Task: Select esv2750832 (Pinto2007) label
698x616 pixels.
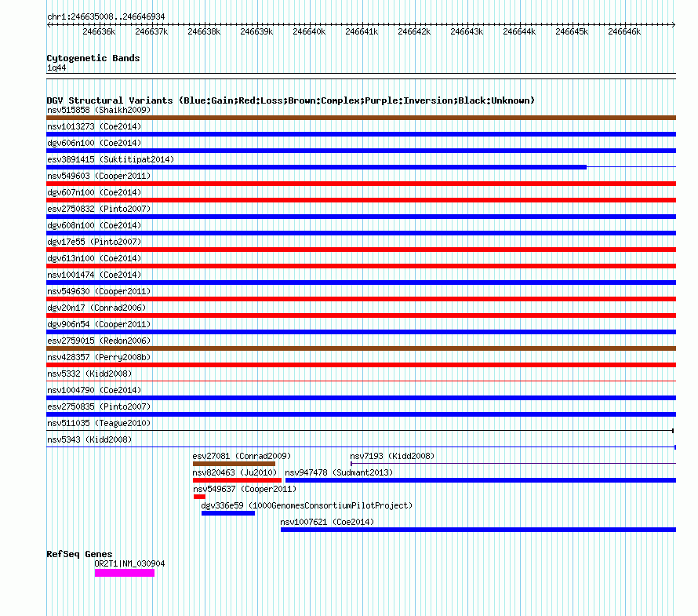Action: (99, 209)
